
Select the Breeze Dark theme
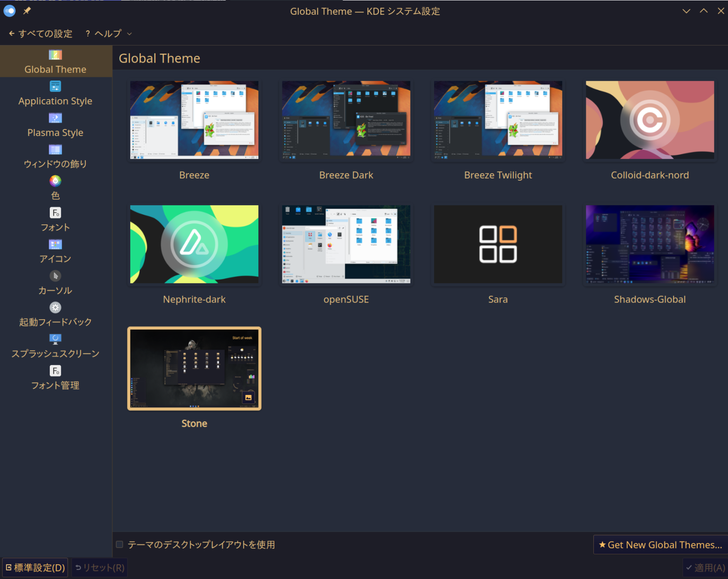point(346,120)
